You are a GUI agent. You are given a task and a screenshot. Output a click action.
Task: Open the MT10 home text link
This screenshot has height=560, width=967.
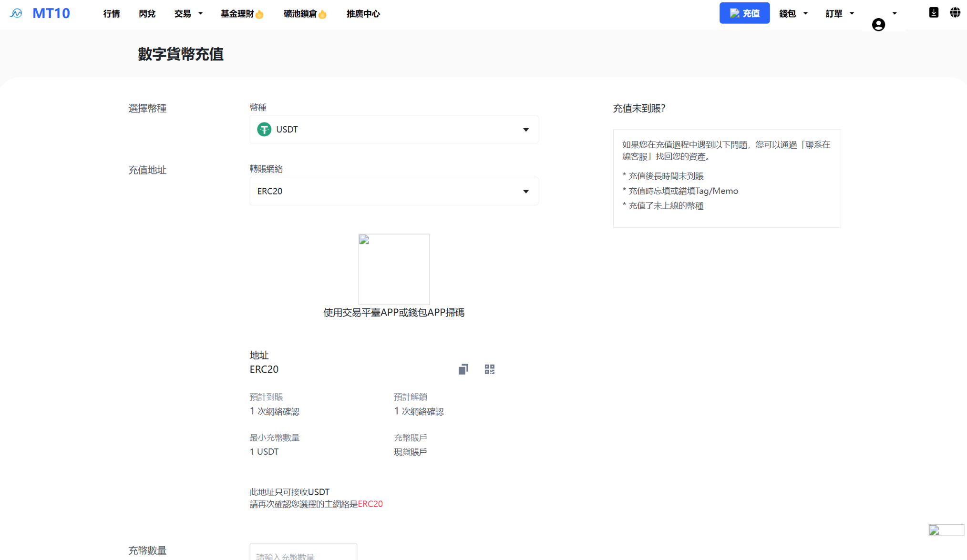coord(51,13)
